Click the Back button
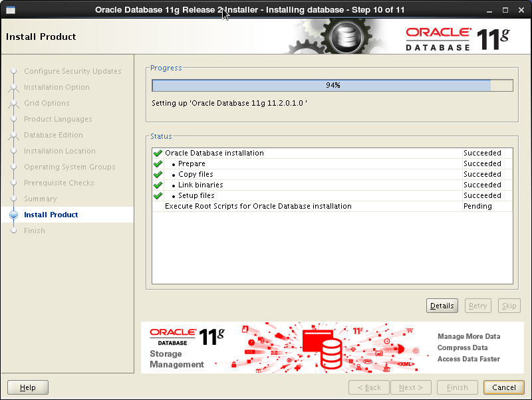532x400 pixels. tap(369, 387)
